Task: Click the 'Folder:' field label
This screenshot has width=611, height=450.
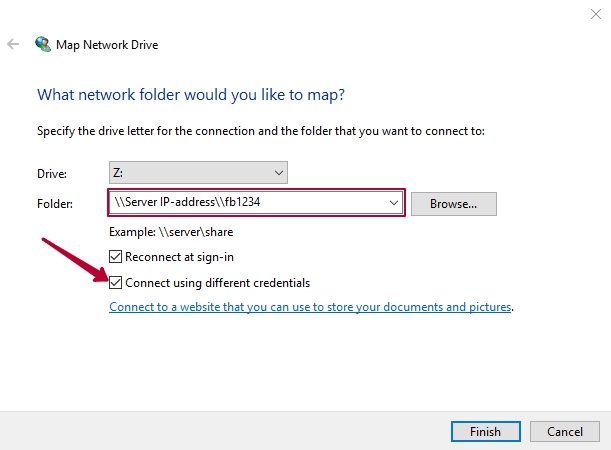Action: [x=55, y=204]
